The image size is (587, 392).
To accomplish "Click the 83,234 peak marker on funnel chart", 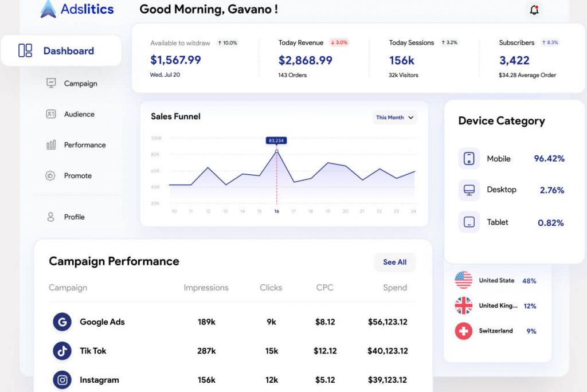I will [x=277, y=139].
